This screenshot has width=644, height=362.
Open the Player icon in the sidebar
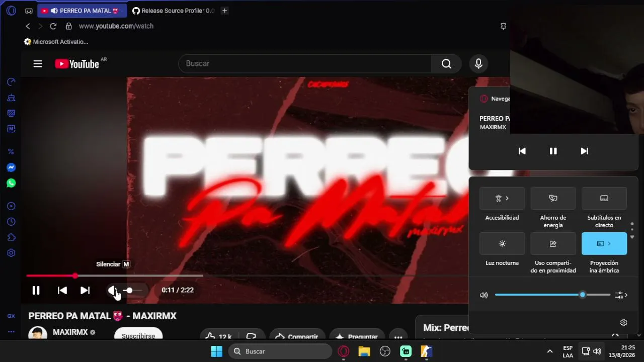[x=11, y=206]
